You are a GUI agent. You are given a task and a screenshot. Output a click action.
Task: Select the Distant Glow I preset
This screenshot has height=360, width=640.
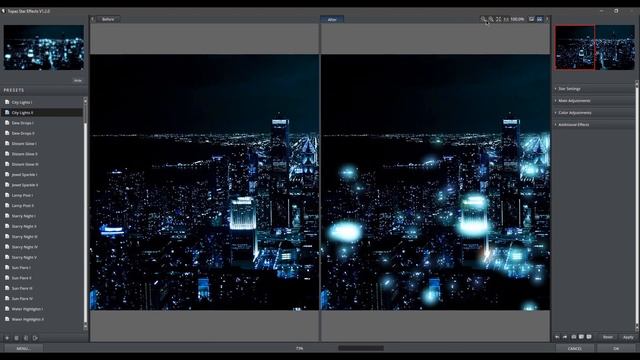(x=42, y=144)
